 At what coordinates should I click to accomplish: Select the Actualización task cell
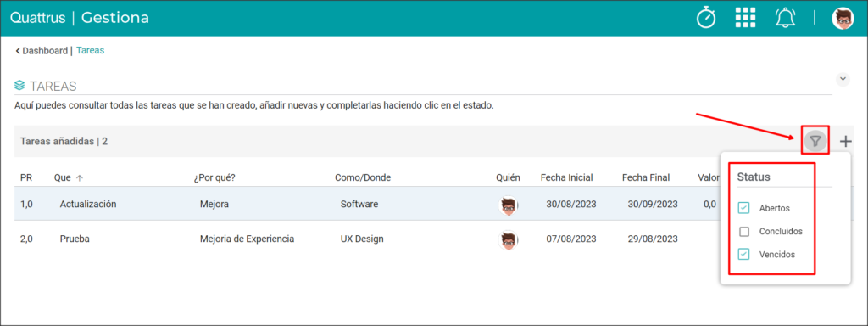pos(88,204)
